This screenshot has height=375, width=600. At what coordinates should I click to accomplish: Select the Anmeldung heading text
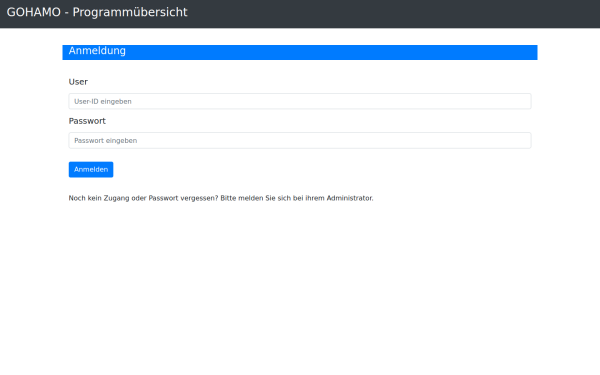(x=97, y=51)
